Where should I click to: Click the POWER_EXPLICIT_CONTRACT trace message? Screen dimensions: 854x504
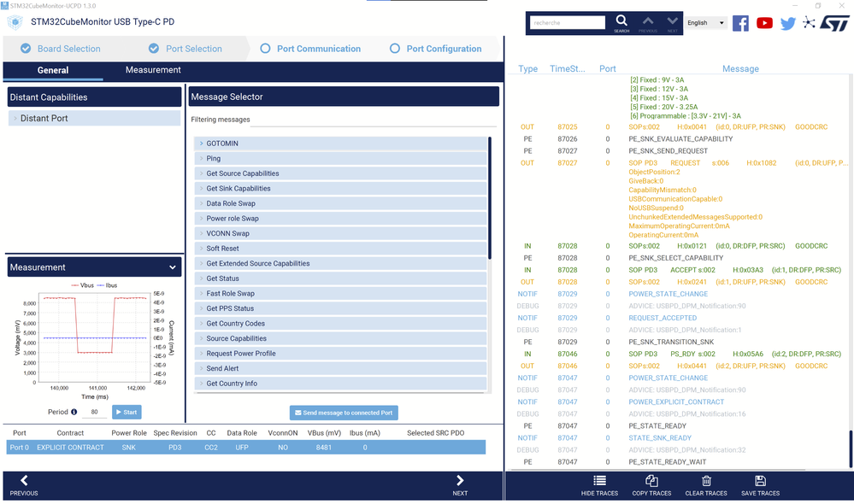click(x=676, y=401)
